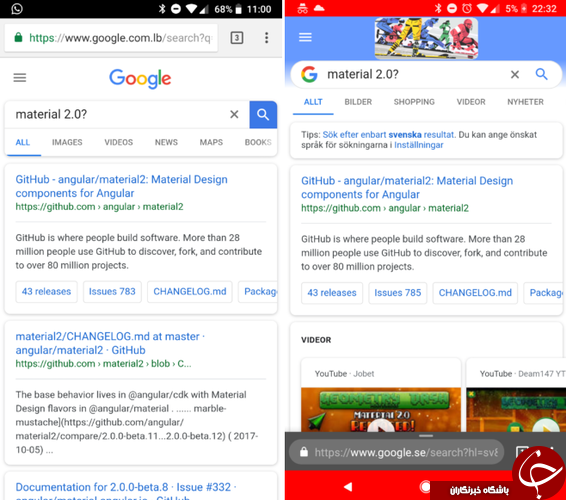Open the hamburger menu on blue header
Screen dimensions: 566x500
[x=305, y=37]
